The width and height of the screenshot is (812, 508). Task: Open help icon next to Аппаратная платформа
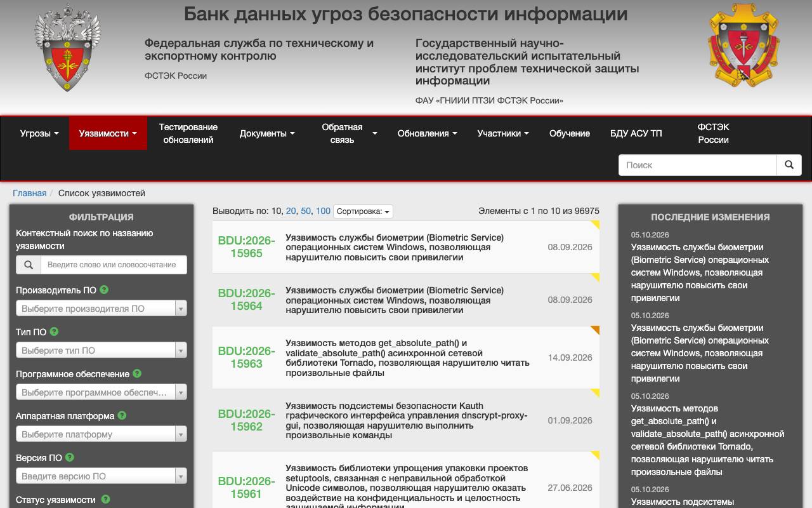coord(122,415)
